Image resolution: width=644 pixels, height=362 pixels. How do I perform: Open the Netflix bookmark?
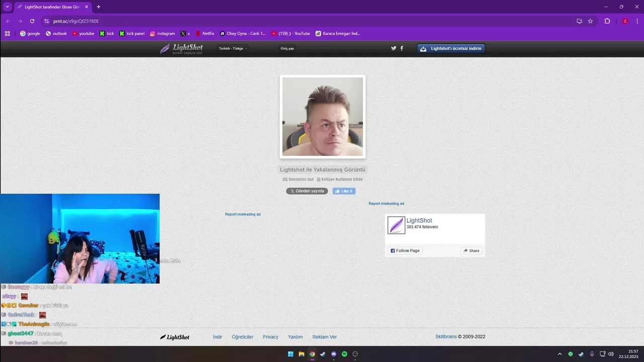[x=205, y=34]
